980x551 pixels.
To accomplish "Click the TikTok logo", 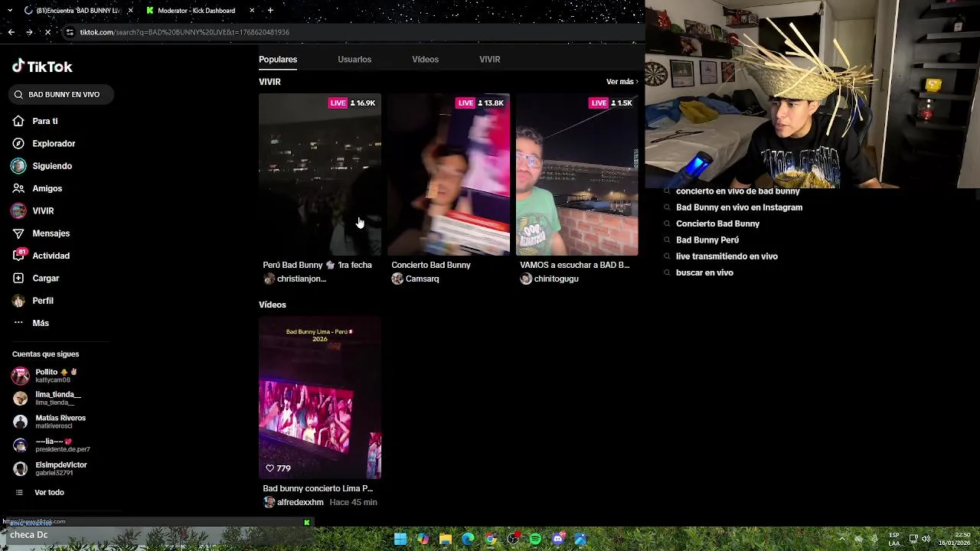I will click(42, 67).
